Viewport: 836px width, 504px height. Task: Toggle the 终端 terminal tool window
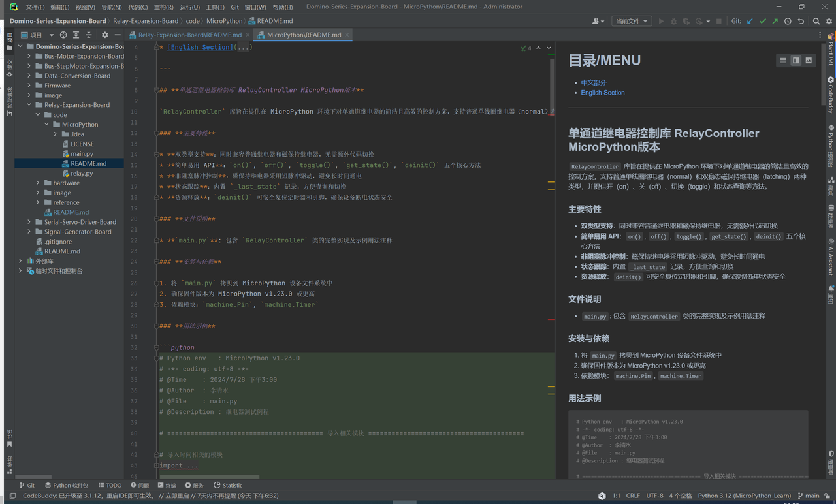[x=169, y=485]
